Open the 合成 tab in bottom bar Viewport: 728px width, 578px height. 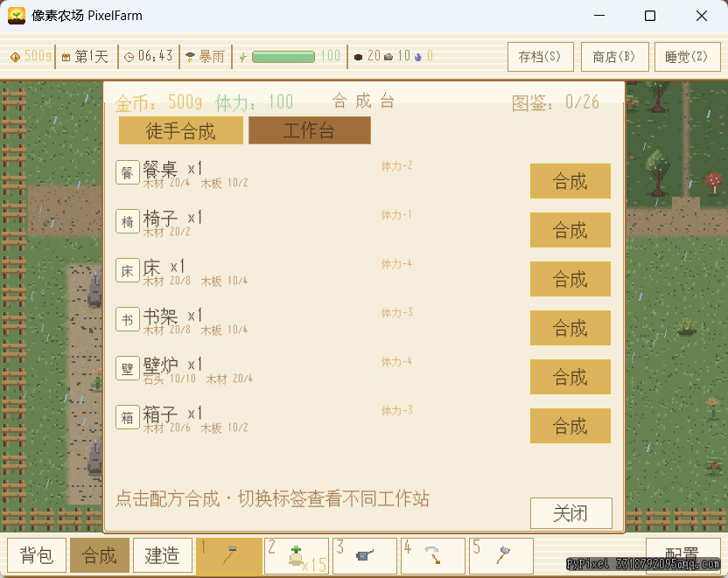click(100, 555)
